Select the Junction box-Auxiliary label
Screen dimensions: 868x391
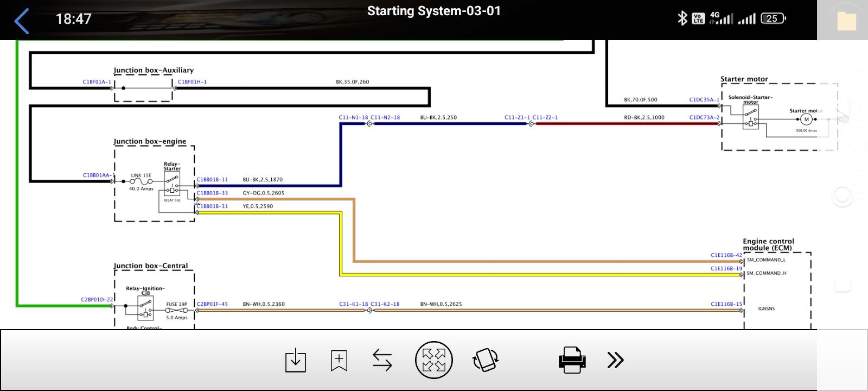coord(154,70)
